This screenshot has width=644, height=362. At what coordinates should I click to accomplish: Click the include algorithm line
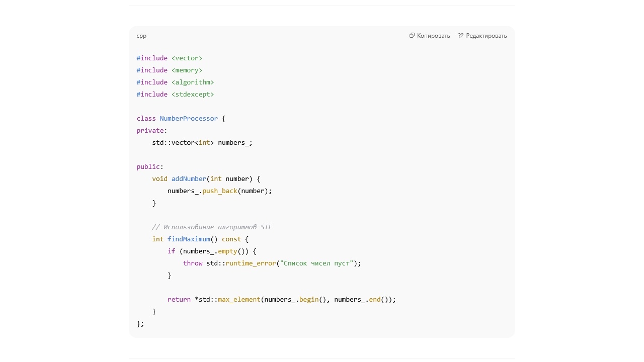point(175,82)
